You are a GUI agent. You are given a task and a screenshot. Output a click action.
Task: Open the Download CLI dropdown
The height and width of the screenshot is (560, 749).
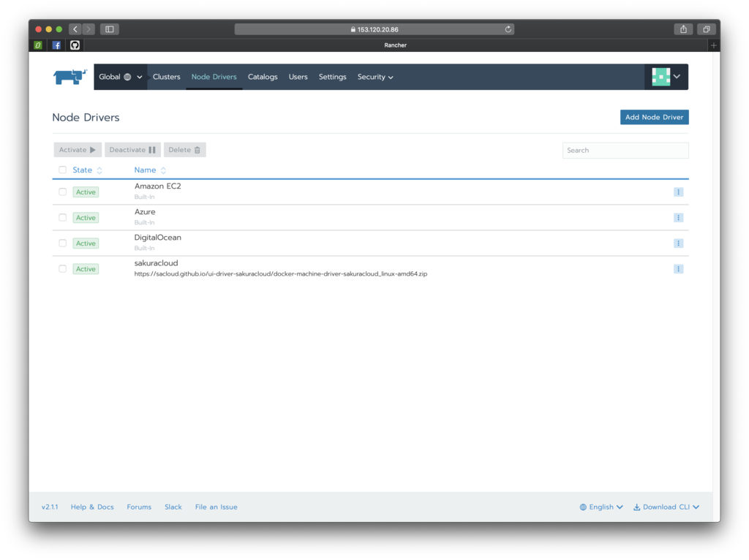click(x=666, y=507)
